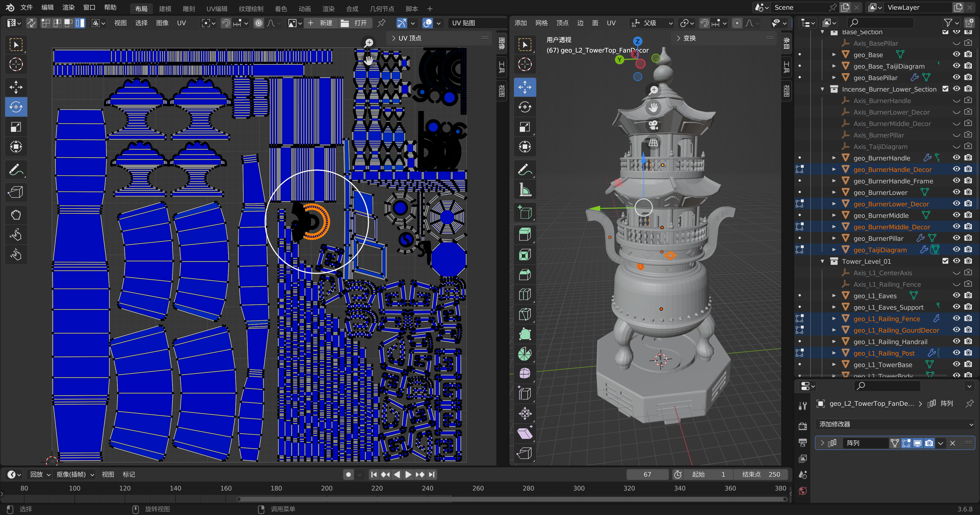
Task: Select the Scale tool in 3D viewport
Action: coord(525,127)
